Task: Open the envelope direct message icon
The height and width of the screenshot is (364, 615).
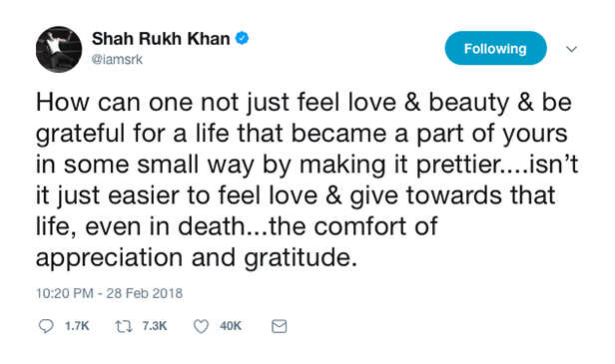Action: [x=280, y=326]
